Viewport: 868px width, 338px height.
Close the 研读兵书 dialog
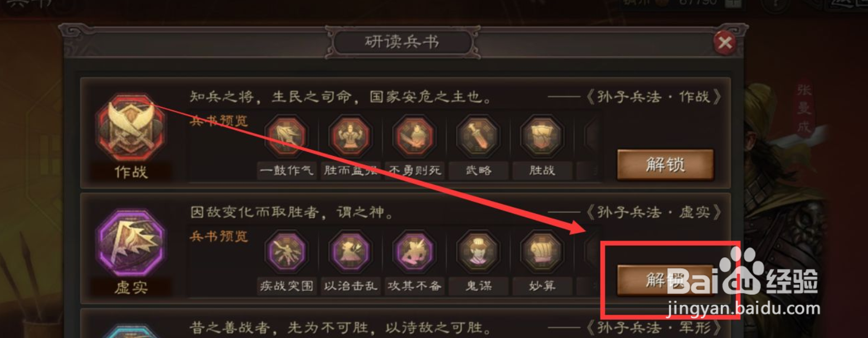(725, 42)
